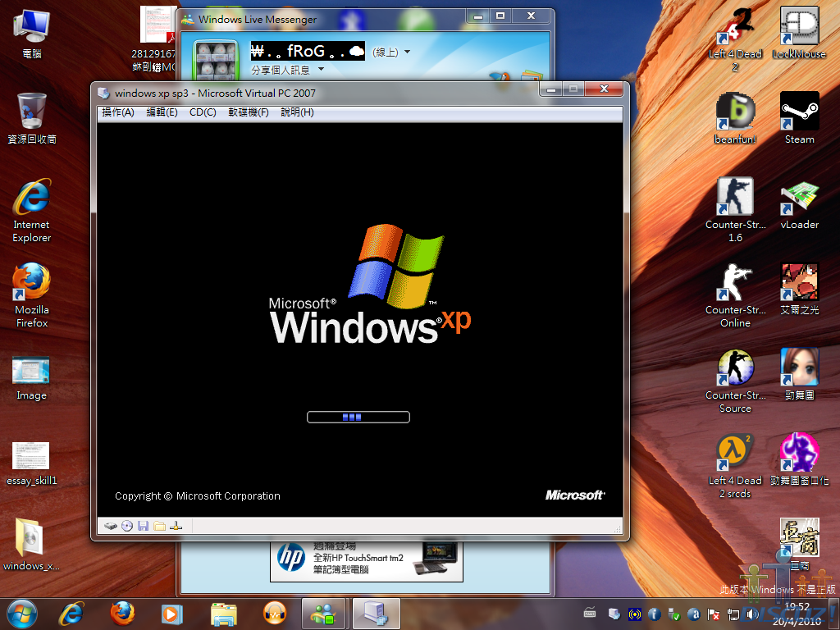Click the shared folders status icon in Virtual PC
This screenshot has width=840, height=630.
[x=160, y=526]
